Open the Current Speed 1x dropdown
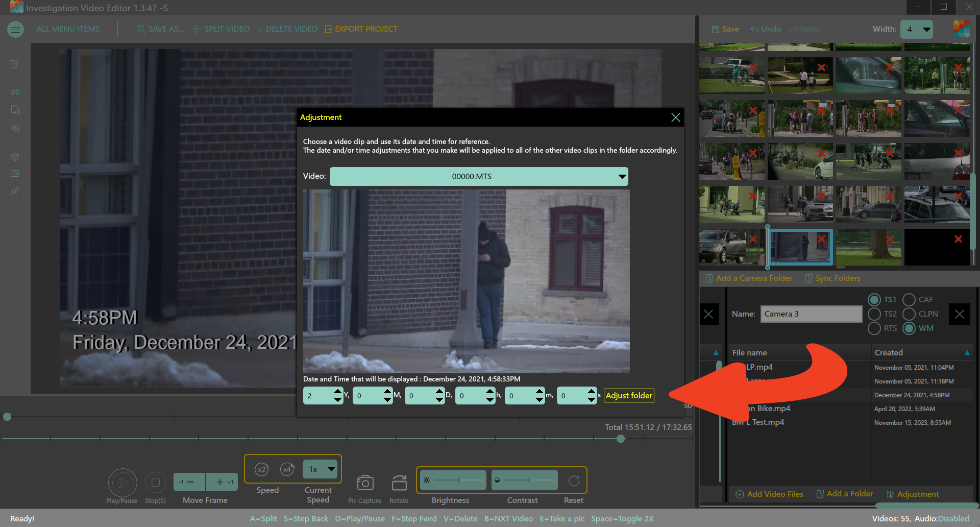 [x=320, y=469]
